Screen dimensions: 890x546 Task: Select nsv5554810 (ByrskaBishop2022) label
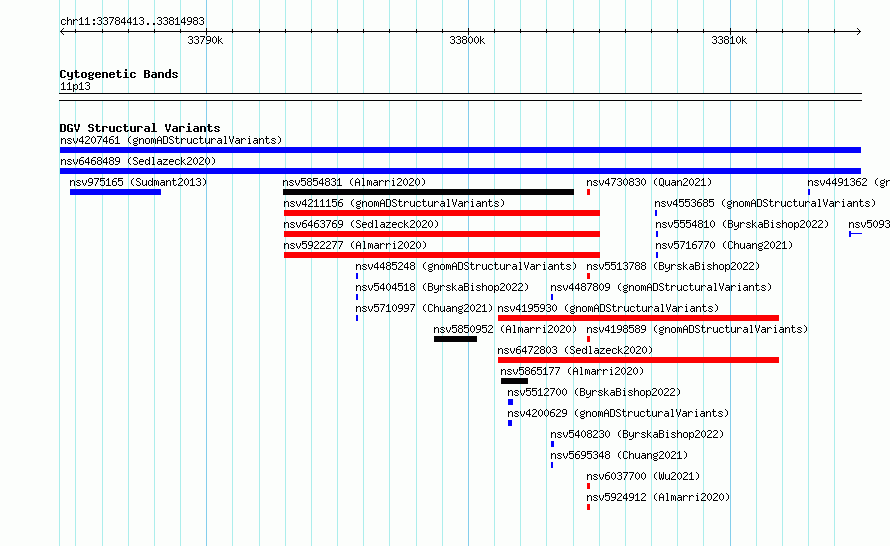(742, 224)
